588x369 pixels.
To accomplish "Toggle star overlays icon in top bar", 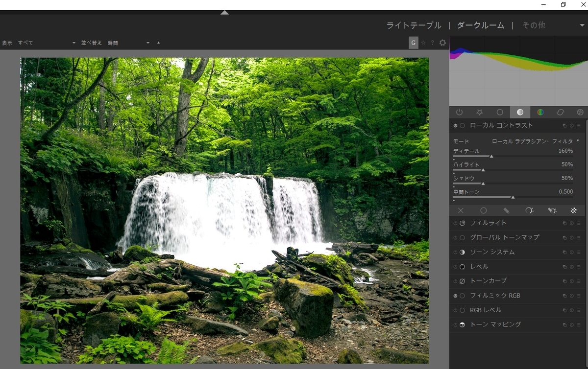I will click(423, 43).
